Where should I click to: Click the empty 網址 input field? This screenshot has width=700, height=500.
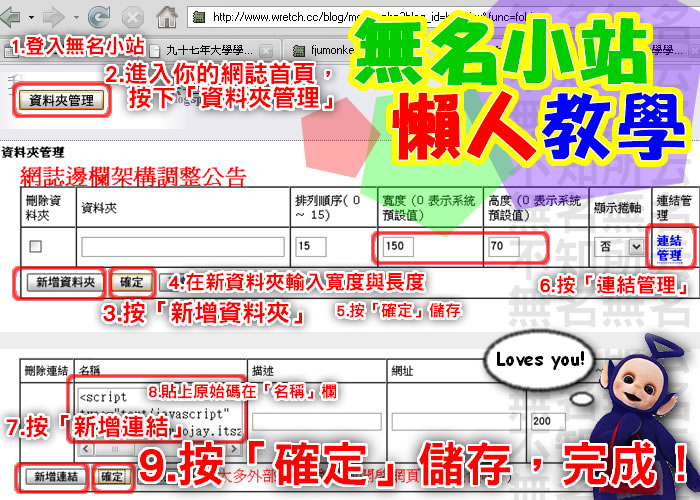point(456,421)
